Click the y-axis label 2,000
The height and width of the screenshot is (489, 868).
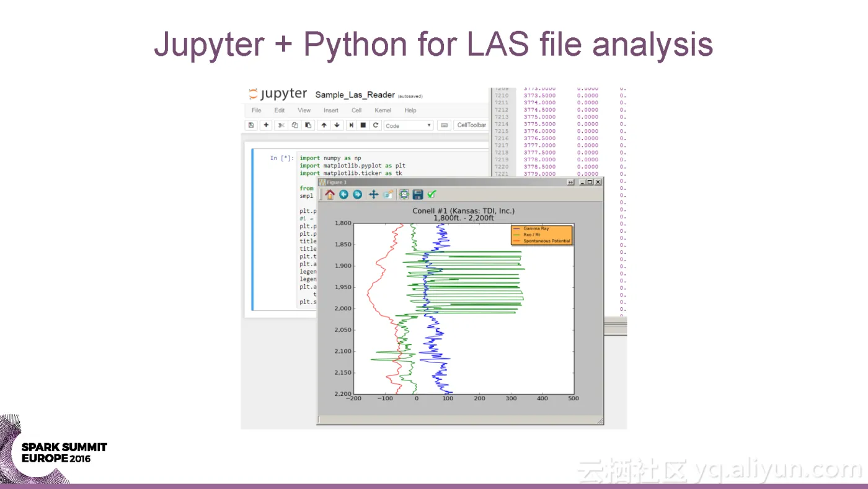click(x=342, y=308)
